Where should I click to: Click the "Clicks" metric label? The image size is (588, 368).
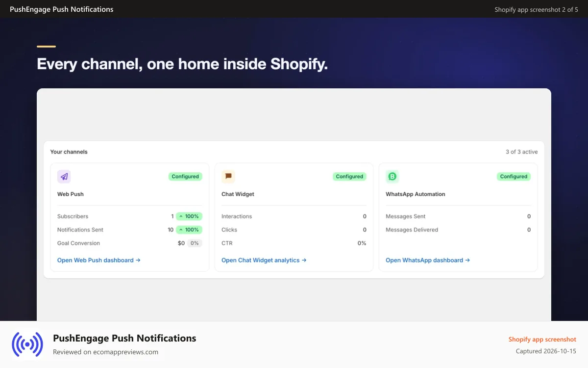coord(229,230)
